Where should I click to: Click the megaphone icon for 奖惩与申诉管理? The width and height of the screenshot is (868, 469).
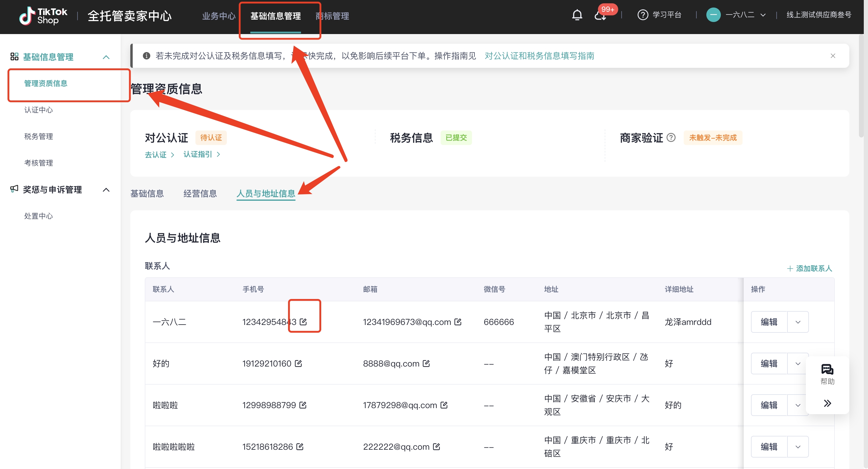click(14, 189)
